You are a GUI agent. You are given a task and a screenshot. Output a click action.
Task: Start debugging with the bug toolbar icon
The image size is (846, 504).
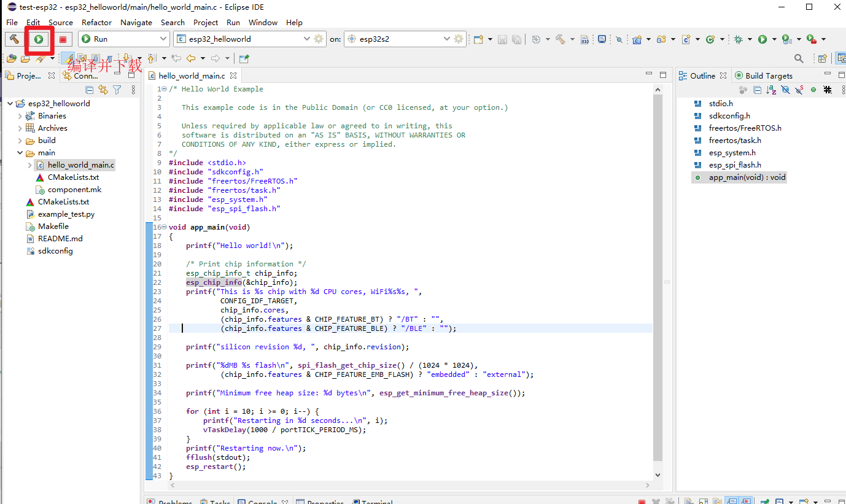coord(739,39)
